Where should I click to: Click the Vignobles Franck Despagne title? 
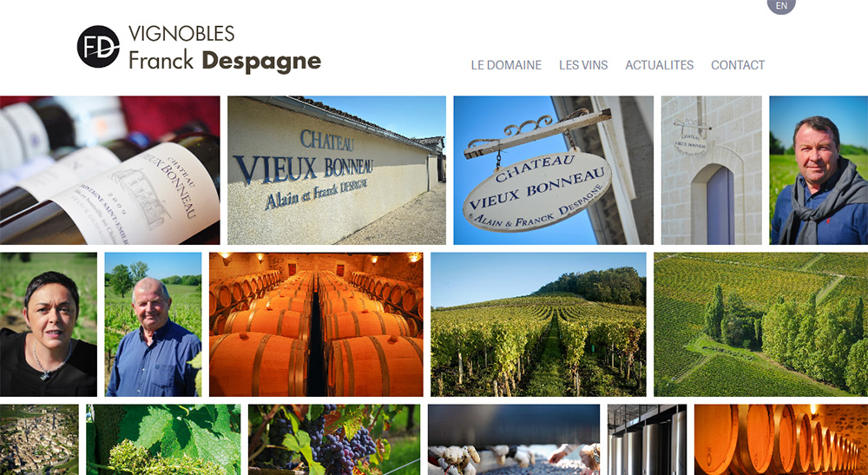225,49
